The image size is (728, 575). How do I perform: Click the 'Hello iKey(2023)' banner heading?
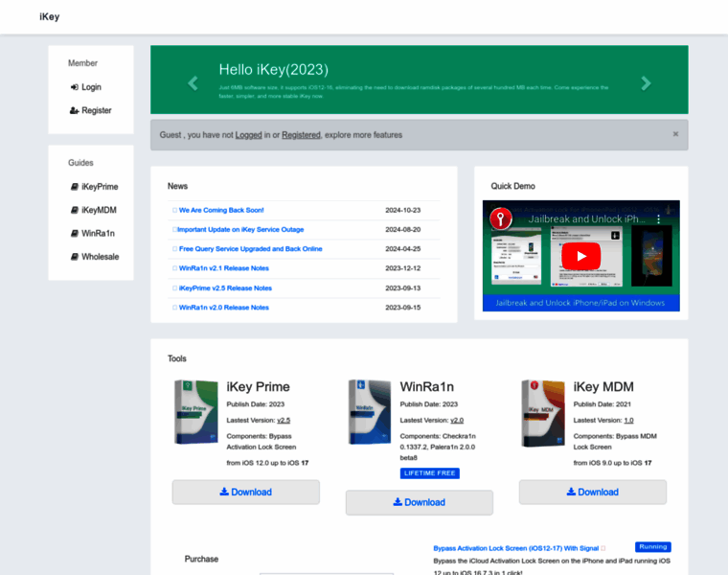tap(273, 70)
